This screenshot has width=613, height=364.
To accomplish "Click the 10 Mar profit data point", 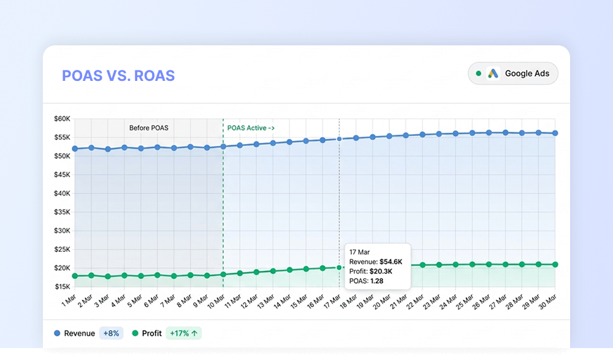I will 223,275.
